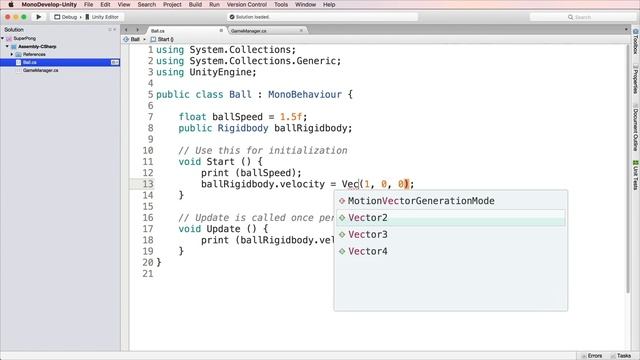Click the Run play button in toolbar
Viewport: 640px width, 360px height.
tap(38, 17)
